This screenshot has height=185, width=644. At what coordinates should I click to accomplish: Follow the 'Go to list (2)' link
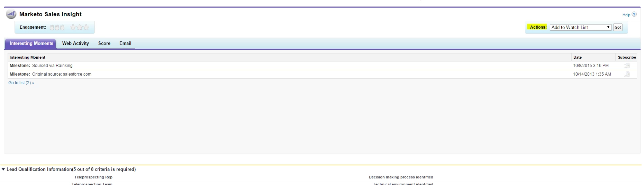[21, 83]
